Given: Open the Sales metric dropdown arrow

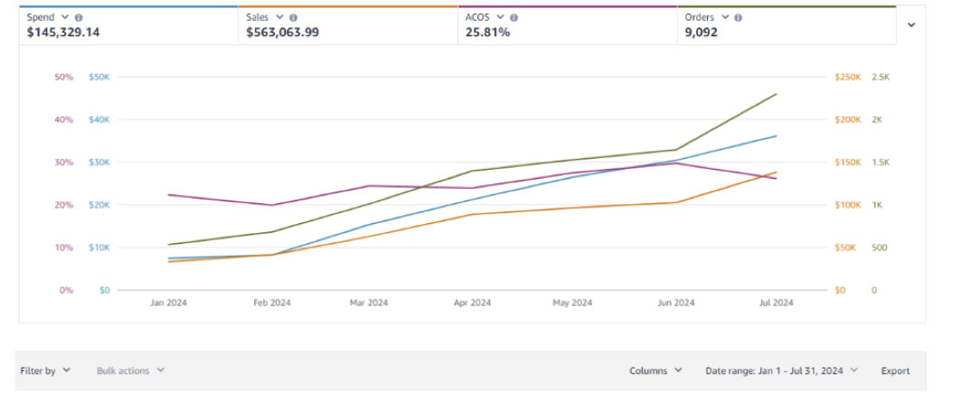Looking at the screenshot, I should click(x=280, y=17).
